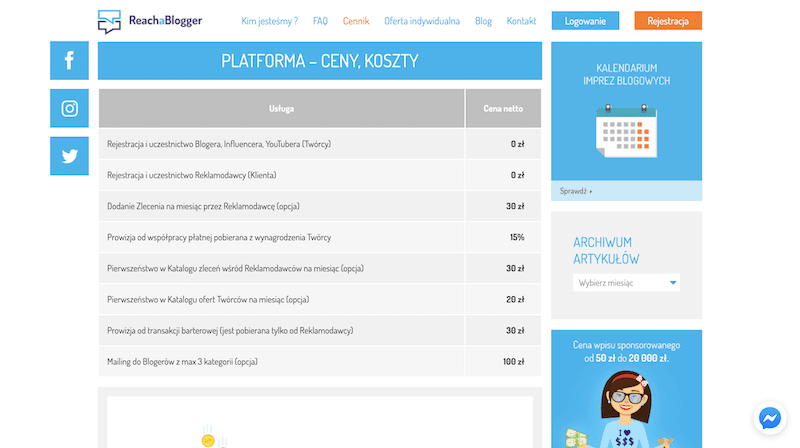
Task: Go to the FAQ page
Action: (320, 21)
